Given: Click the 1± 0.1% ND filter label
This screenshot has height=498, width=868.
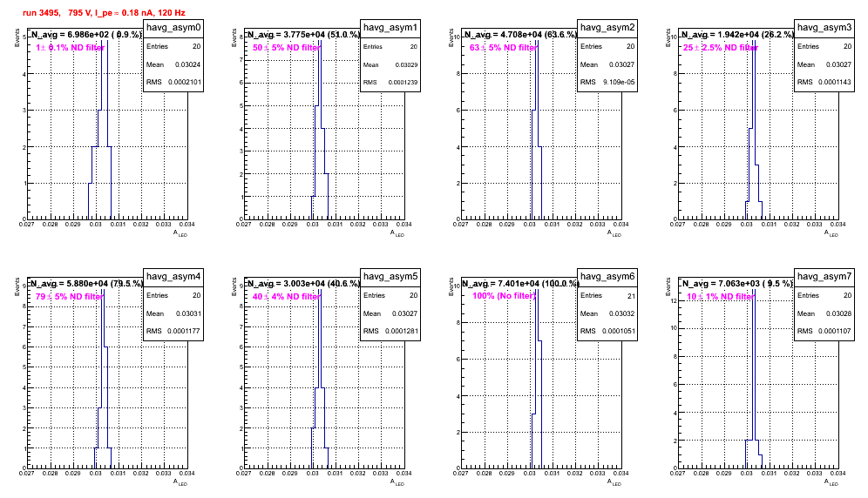Looking at the screenshot, I should click(x=71, y=48).
